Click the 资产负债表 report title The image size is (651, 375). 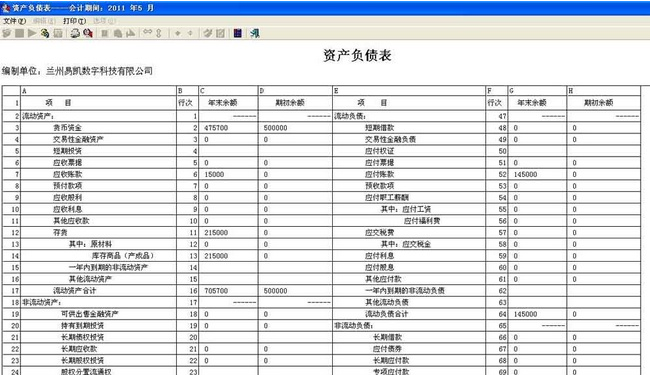(357, 55)
